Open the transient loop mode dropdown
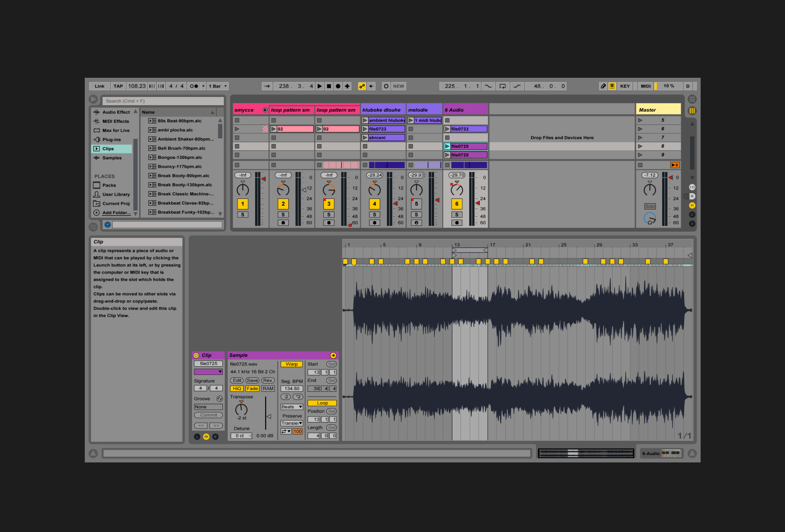This screenshot has width=785, height=532. click(x=286, y=431)
